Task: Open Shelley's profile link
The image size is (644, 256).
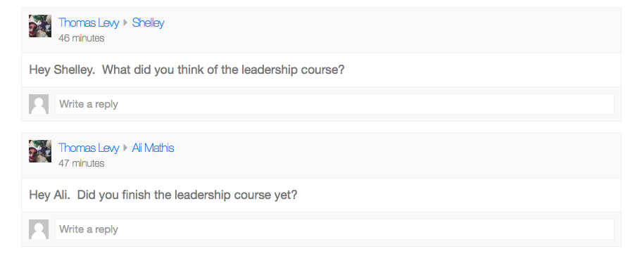Action: 148,23
